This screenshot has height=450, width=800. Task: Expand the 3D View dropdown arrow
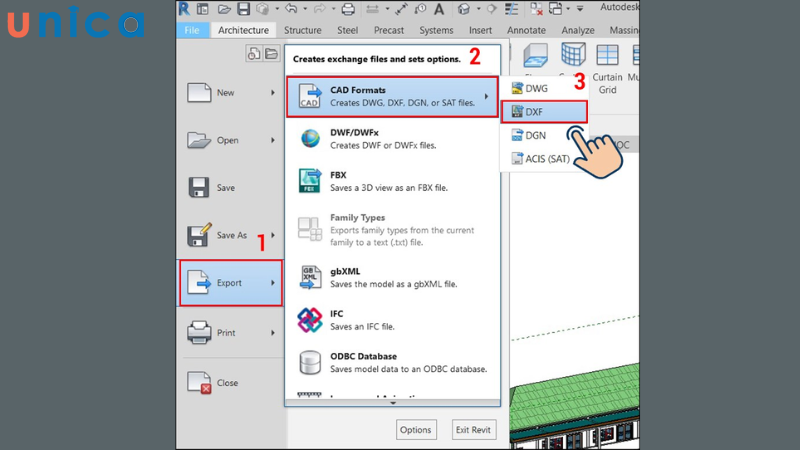click(x=478, y=9)
